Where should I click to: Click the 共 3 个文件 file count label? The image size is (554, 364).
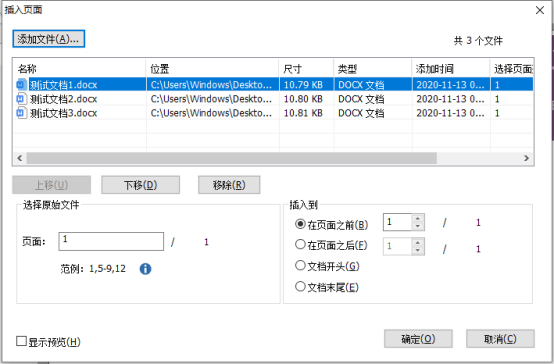tap(478, 41)
